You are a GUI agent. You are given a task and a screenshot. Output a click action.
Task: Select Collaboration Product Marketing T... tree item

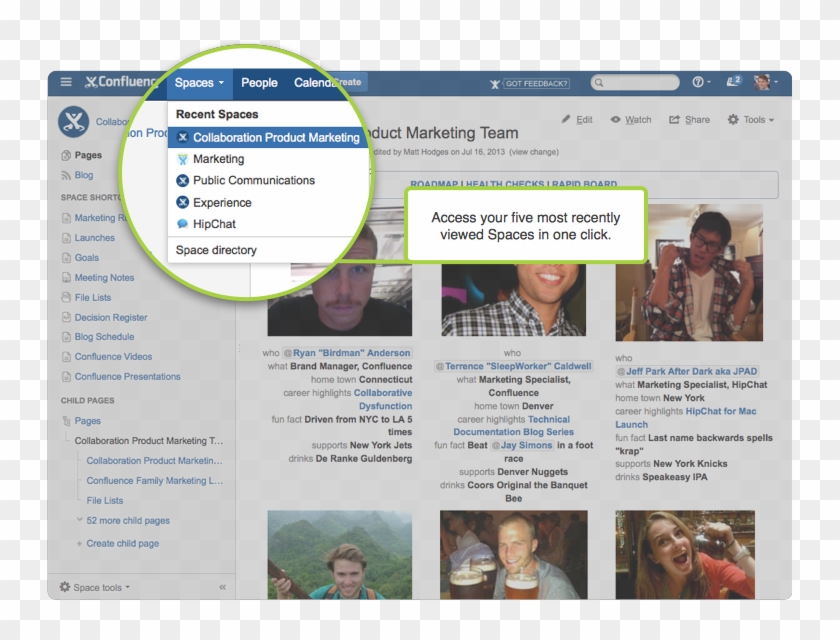148,441
